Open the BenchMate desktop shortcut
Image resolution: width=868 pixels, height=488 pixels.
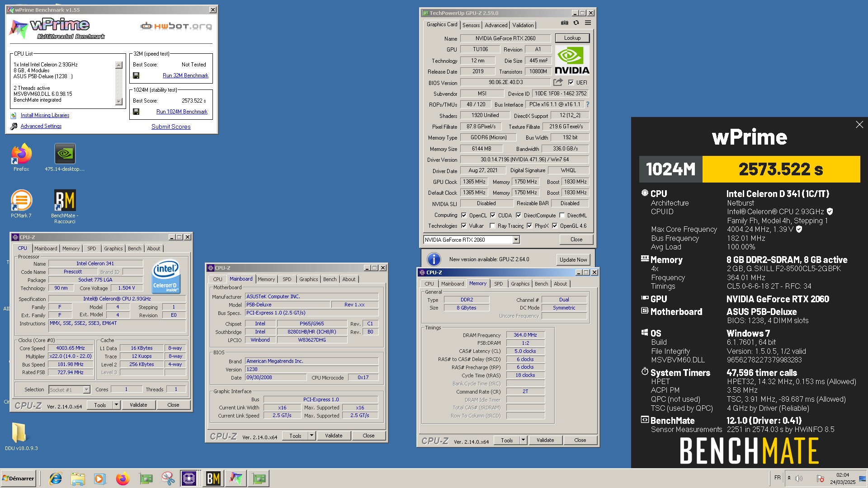click(x=65, y=206)
